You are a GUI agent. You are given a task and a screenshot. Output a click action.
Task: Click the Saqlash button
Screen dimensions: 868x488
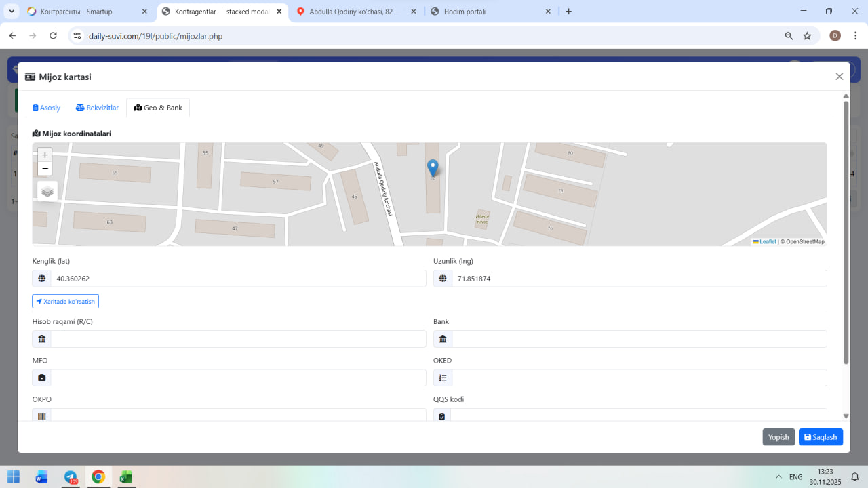821,437
